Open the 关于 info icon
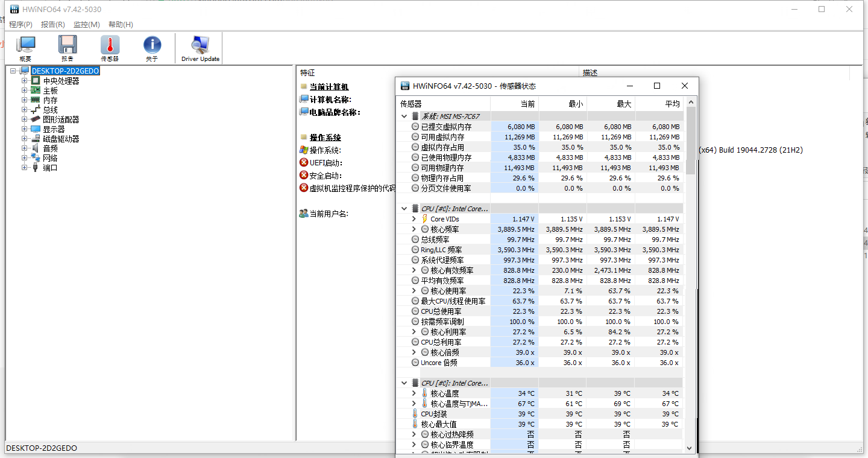The width and height of the screenshot is (868, 458). pyautogui.click(x=152, y=48)
